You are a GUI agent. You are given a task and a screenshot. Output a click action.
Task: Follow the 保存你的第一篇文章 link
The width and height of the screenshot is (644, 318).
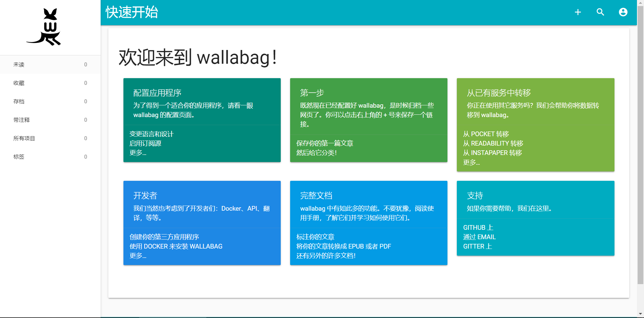coord(325,143)
